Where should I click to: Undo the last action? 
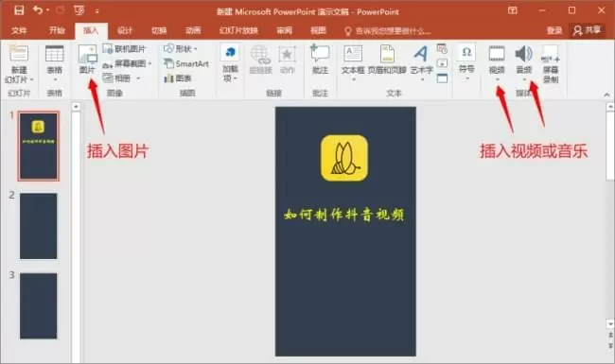coord(38,10)
